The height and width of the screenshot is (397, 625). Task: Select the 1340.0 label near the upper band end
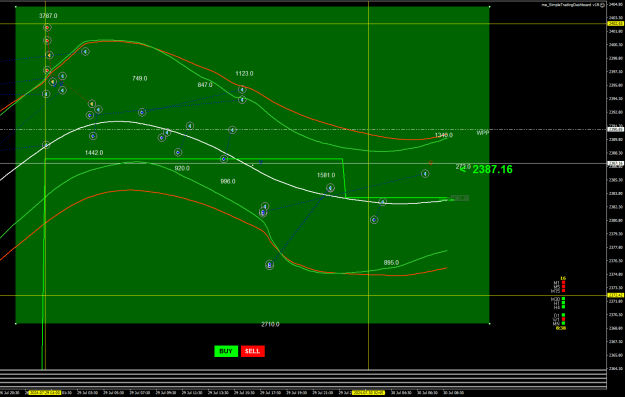(x=444, y=136)
